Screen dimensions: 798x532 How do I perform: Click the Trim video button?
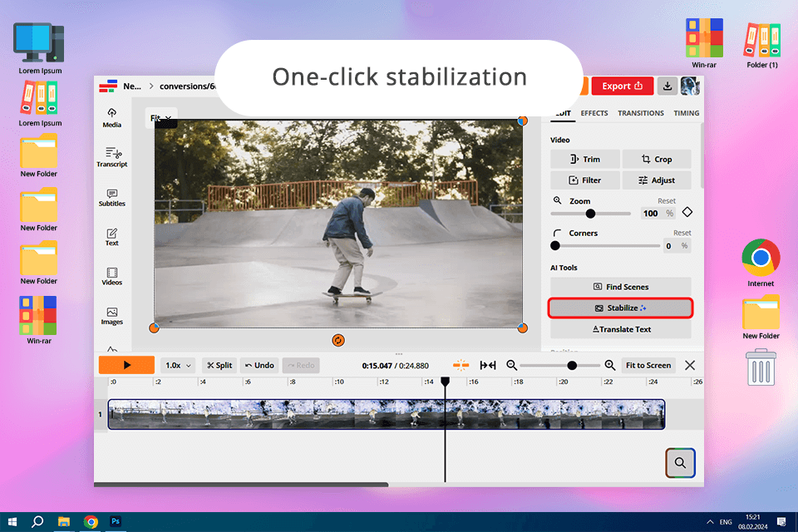pos(584,160)
